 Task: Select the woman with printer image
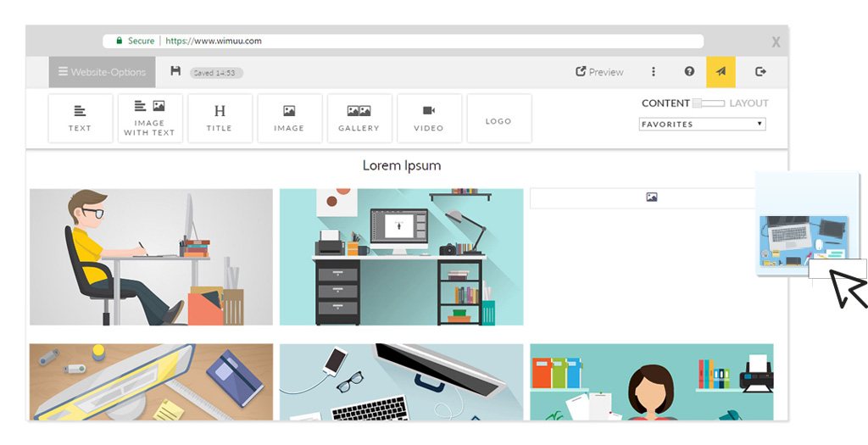(x=652, y=382)
